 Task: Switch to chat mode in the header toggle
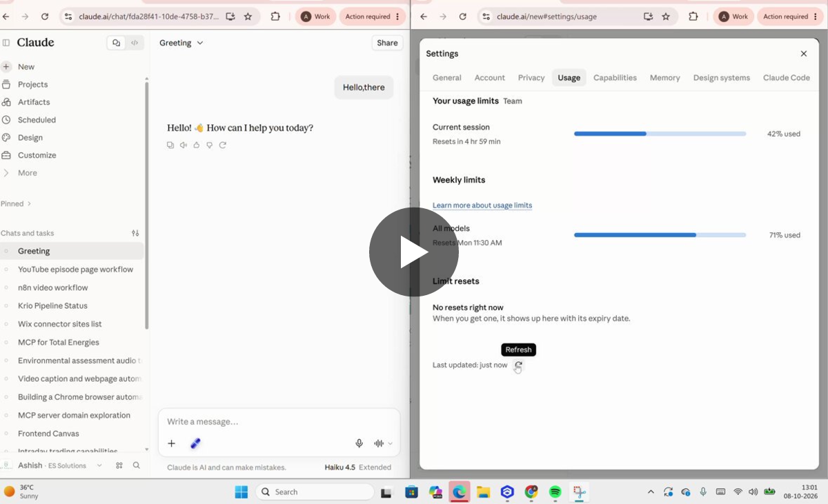[116, 43]
